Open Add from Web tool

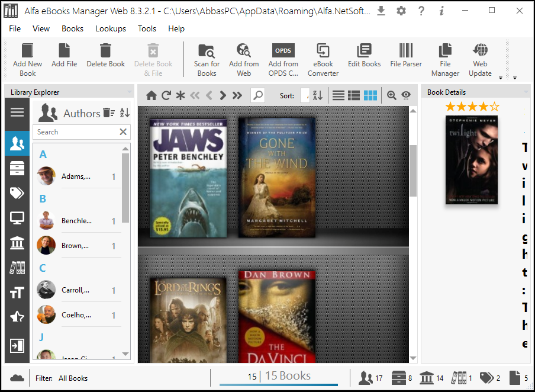(x=244, y=60)
